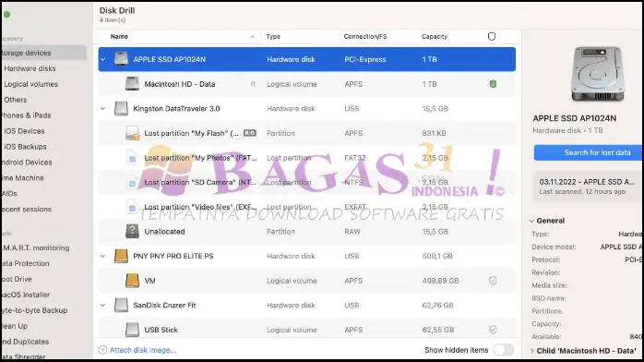Image resolution: width=644 pixels, height=362 pixels.
Task: Collapse the Kingston DataTraveler 3.0 row
Action: 103,108
